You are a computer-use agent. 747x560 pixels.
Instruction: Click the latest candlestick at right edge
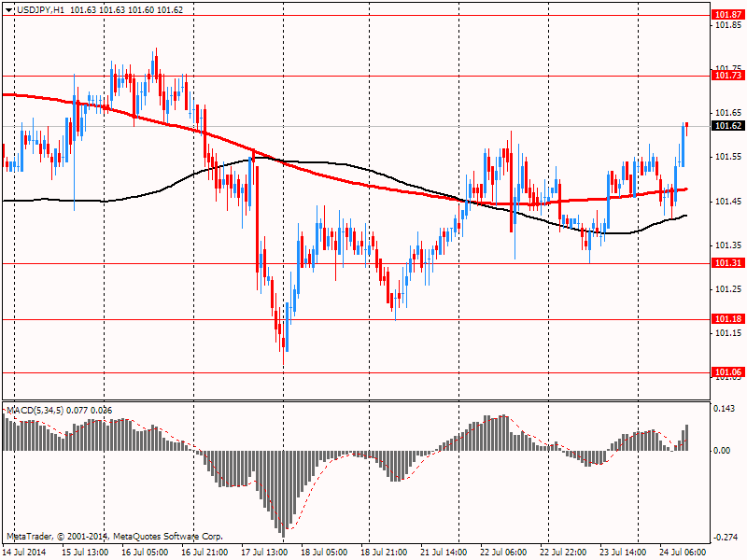coord(686,126)
